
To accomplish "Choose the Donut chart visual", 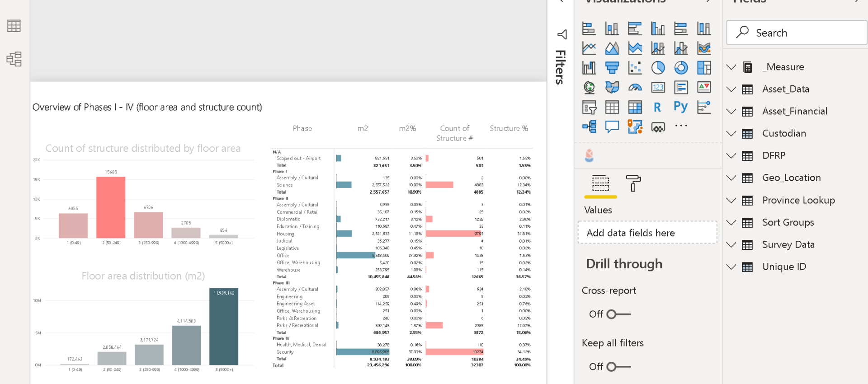I will pos(681,68).
